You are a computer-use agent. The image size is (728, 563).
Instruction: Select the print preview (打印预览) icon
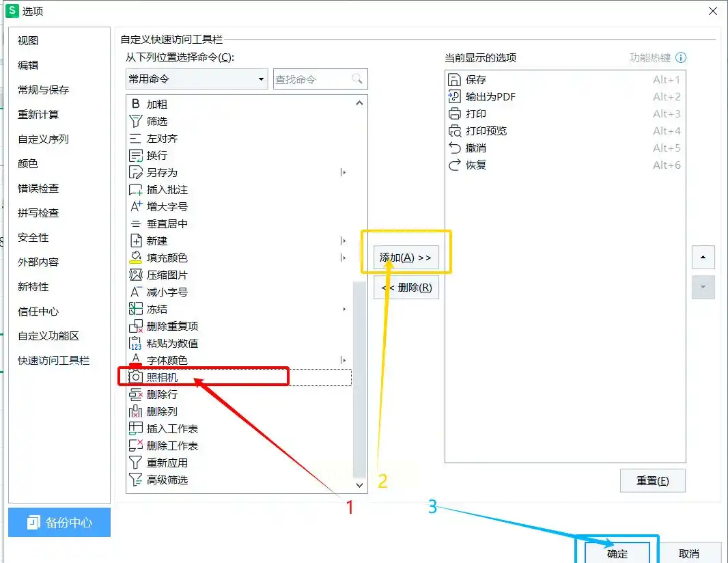(x=454, y=131)
